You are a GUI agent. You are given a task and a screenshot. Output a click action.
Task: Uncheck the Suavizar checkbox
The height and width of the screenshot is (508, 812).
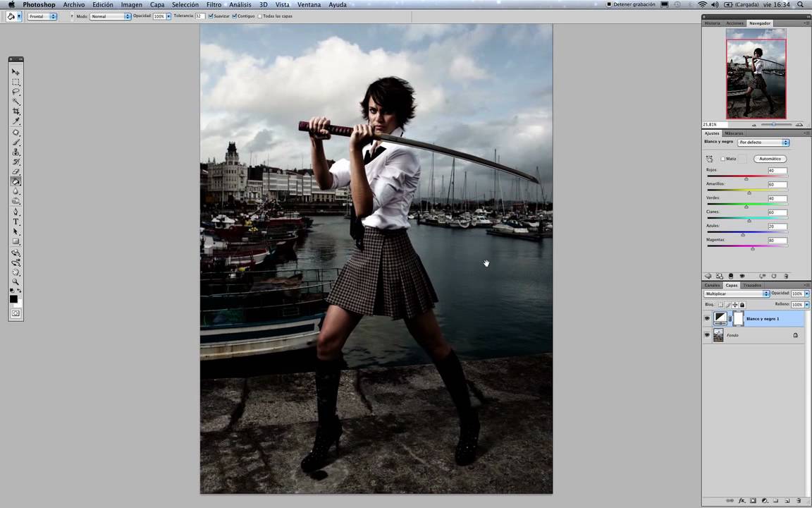click(211, 16)
